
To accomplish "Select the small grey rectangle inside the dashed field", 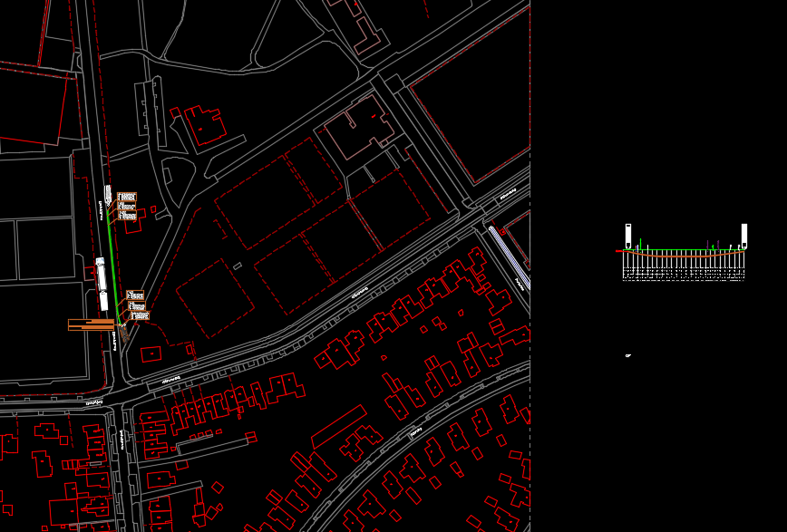I will [x=238, y=266].
